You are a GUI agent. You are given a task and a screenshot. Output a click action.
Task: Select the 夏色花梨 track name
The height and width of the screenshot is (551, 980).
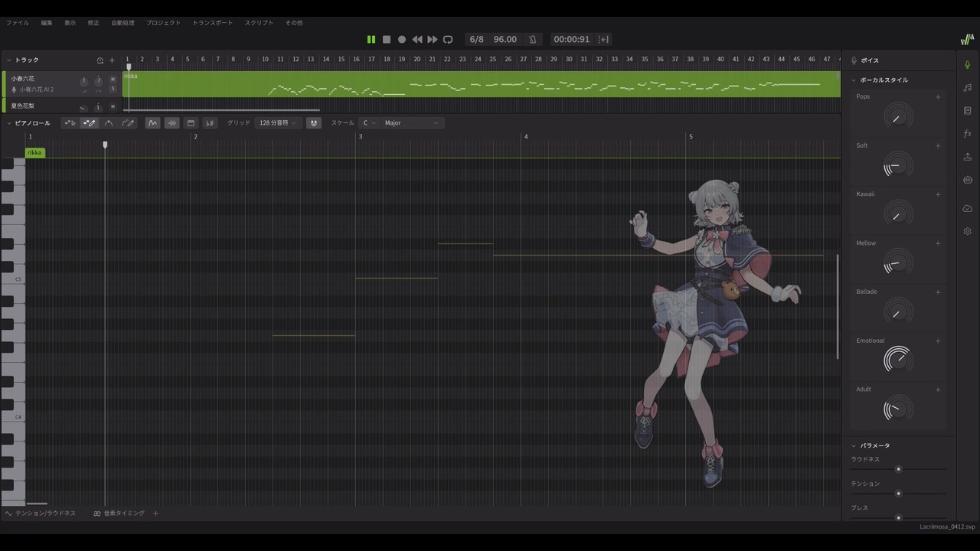pos(22,106)
